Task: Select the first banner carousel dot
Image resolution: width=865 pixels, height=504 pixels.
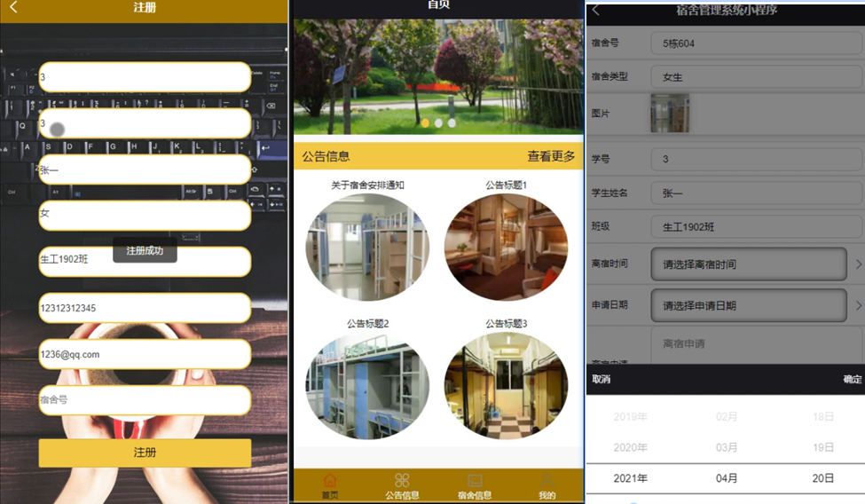Action: click(425, 123)
